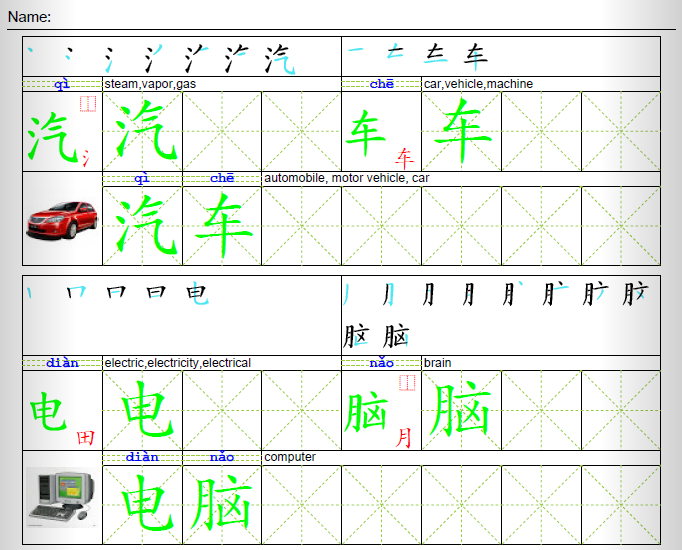Click green reference 脑 beside radical 月
The width and height of the screenshot is (682, 550).
click(365, 412)
